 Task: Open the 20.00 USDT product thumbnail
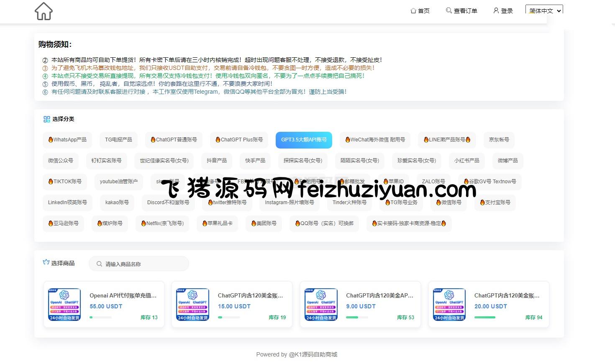[449, 305]
